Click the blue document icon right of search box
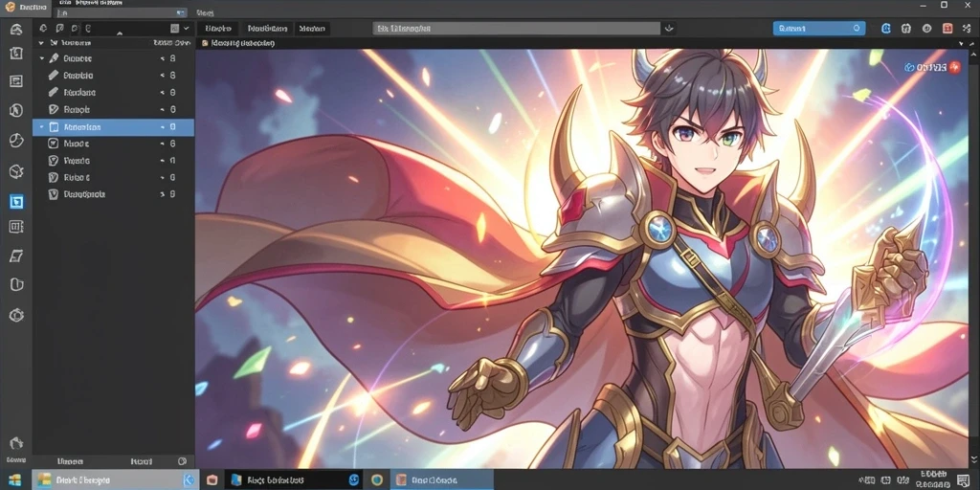Image resolution: width=980 pixels, height=490 pixels. click(x=885, y=28)
